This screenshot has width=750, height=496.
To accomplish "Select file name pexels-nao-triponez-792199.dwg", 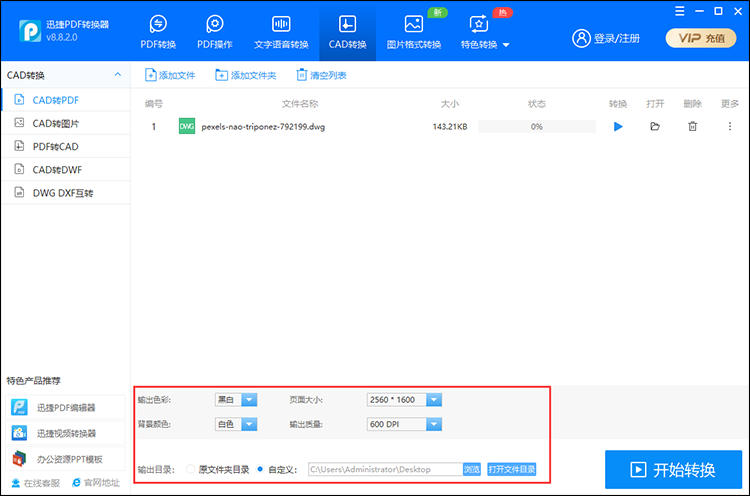I will (263, 127).
